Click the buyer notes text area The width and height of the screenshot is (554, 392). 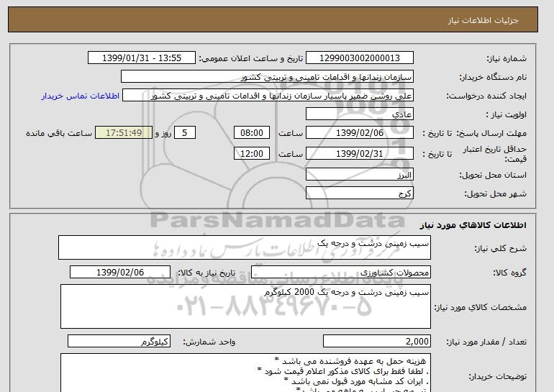point(245,373)
